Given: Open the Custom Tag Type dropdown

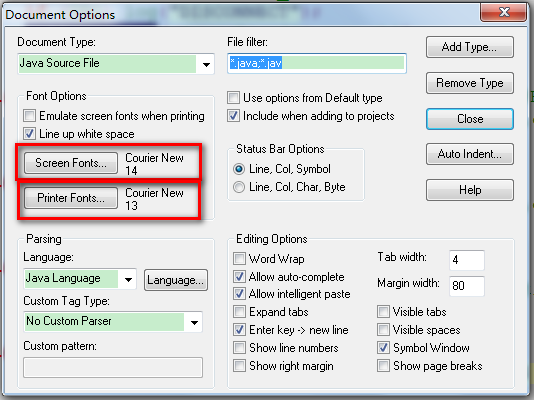Looking at the screenshot, I should pyautogui.click(x=113, y=321).
